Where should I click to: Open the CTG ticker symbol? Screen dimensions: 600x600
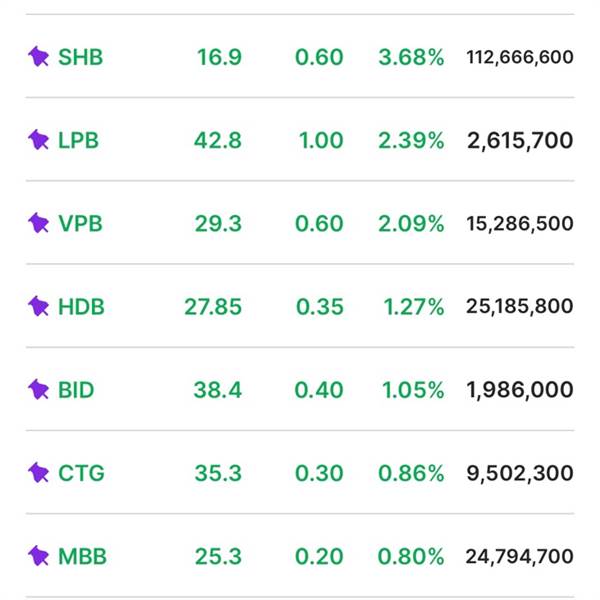click(x=81, y=472)
